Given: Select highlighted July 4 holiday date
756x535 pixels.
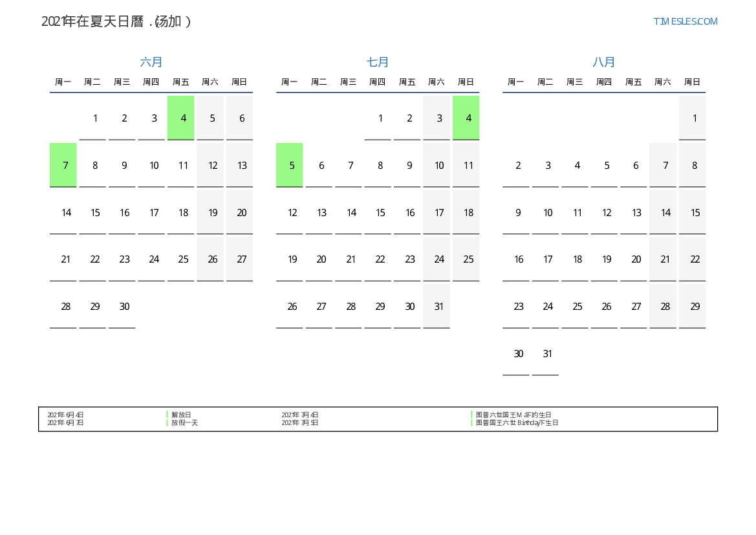Looking at the screenshot, I should (466, 118).
